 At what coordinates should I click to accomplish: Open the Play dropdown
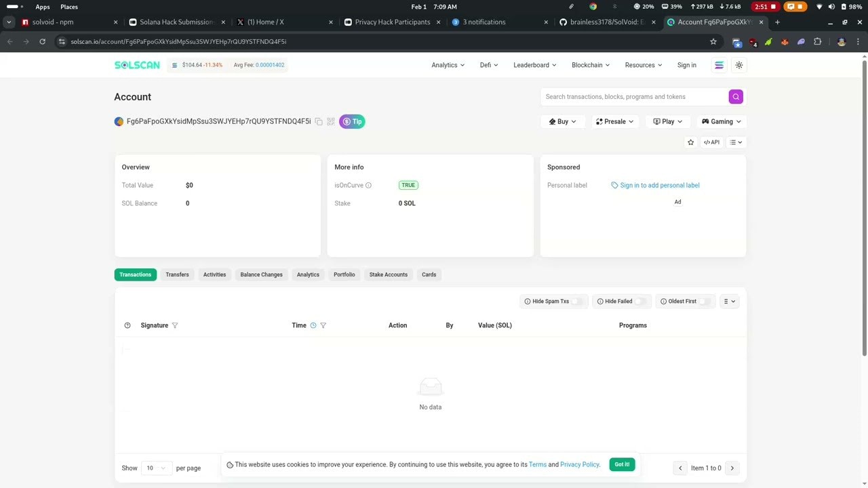click(668, 121)
